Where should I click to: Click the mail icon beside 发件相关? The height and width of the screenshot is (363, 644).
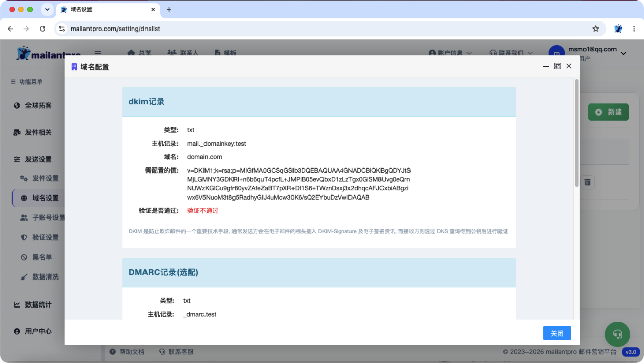17,132
